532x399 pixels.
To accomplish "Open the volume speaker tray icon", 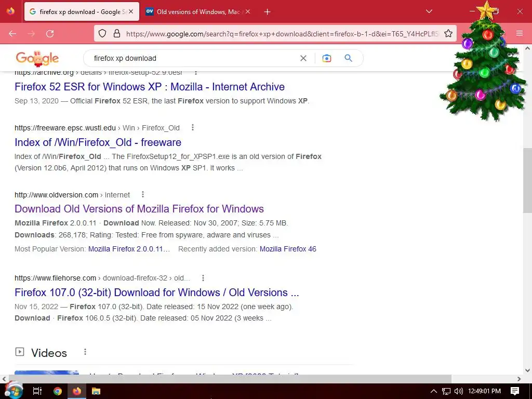I will (458, 391).
